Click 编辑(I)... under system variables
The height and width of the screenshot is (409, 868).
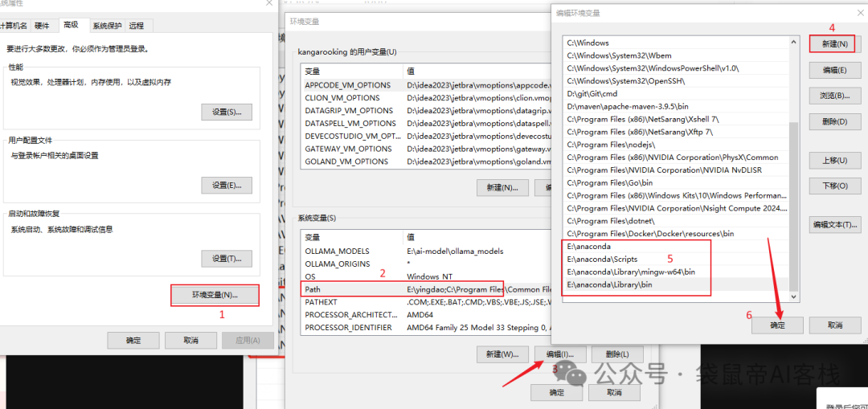point(560,354)
